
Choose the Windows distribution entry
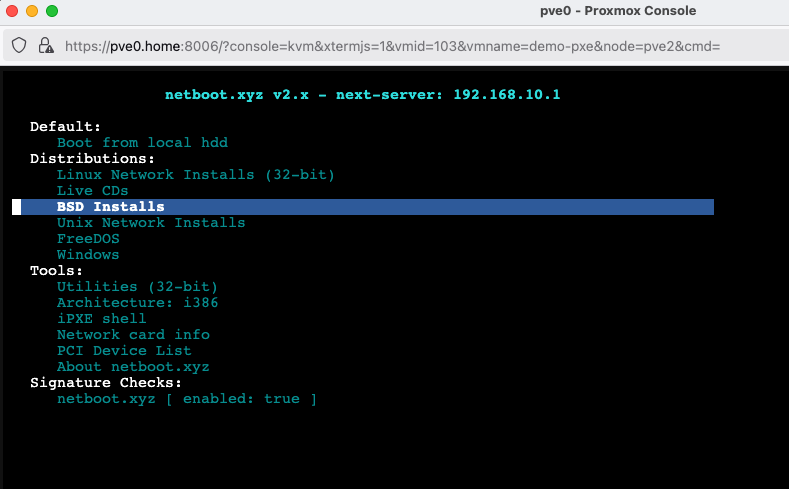[88, 255]
